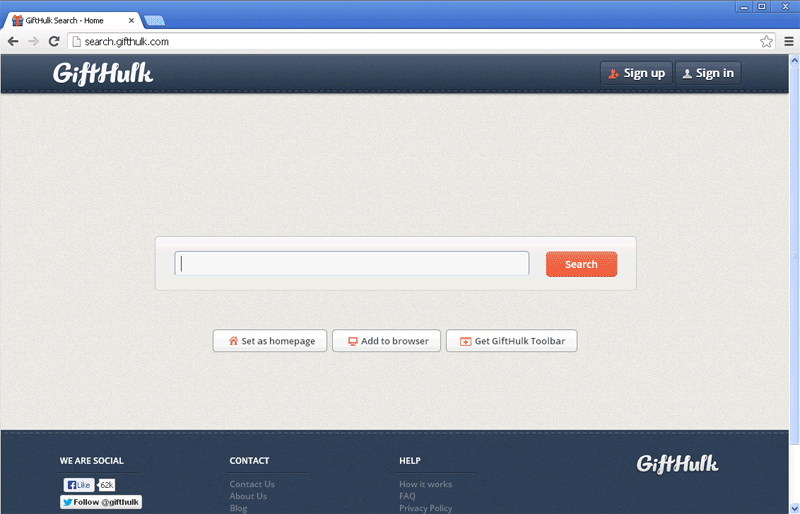Open a new browser tab
The width and height of the screenshot is (800, 514).
click(x=155, y=20)
